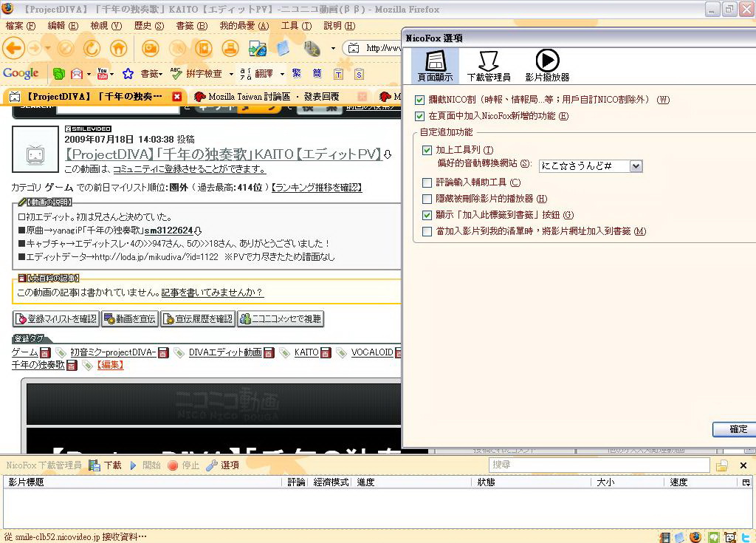
Task: Click the Back navigation arrow button
Action: tap(14, 49)
